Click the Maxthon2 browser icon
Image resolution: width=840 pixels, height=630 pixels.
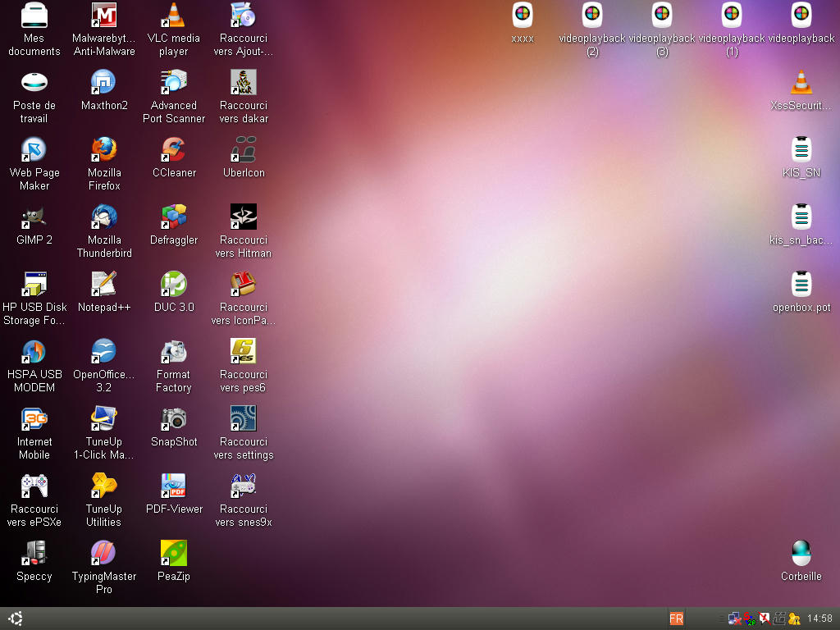104,83
